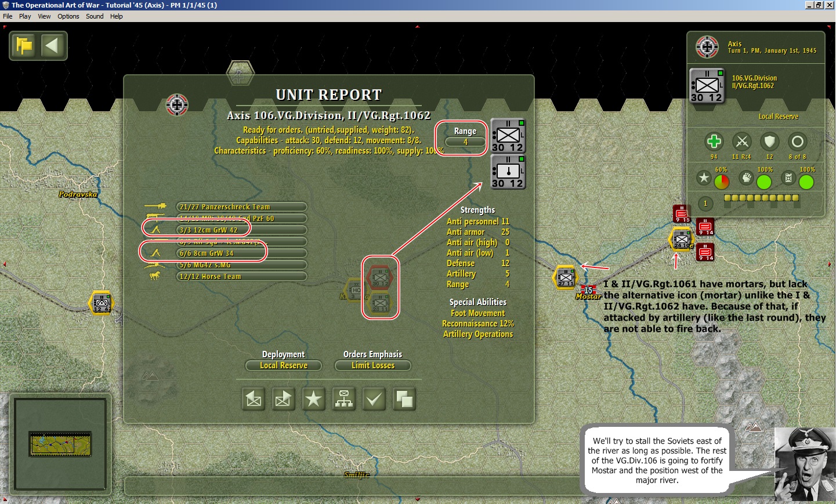Select the armored unit on the west map edge
Image resolution: width=836 pixels, height=504 pixels.
(x=102, y=303)
